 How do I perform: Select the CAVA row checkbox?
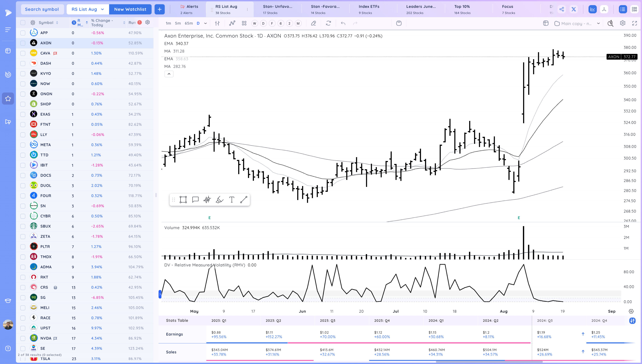point(23,53)
